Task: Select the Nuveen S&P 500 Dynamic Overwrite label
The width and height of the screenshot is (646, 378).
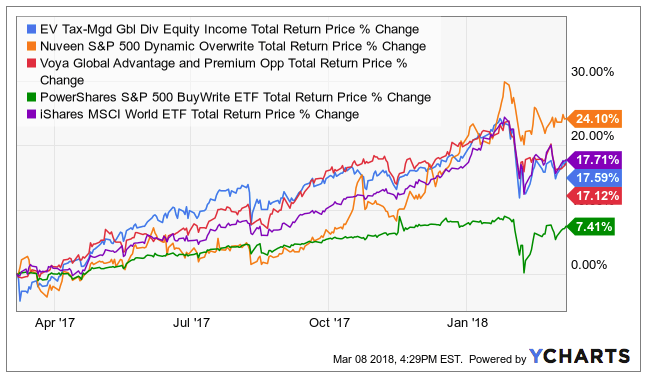Action: [233, 46]
